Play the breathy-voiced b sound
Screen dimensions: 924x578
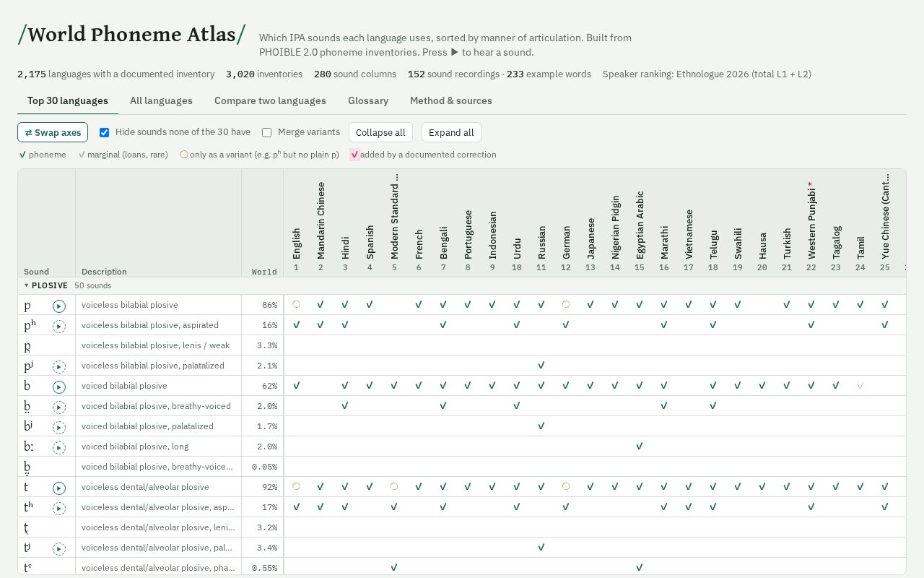(x=59, y=407)
